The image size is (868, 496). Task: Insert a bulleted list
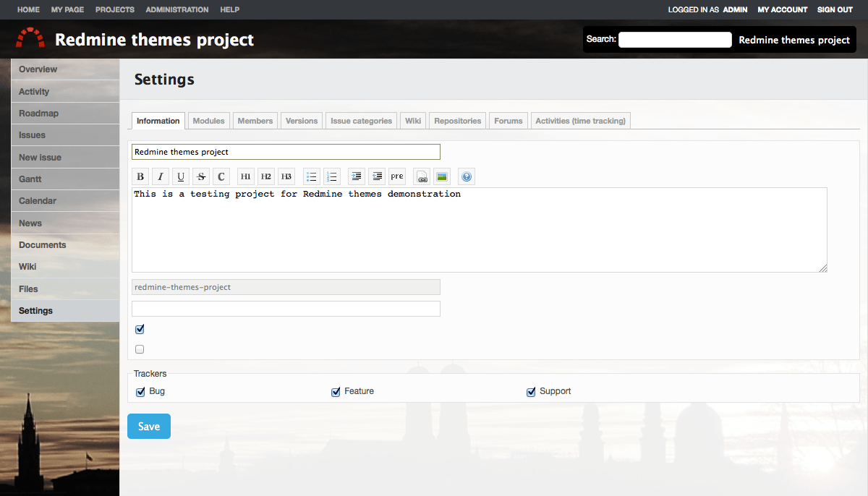[x=311, y=176]
